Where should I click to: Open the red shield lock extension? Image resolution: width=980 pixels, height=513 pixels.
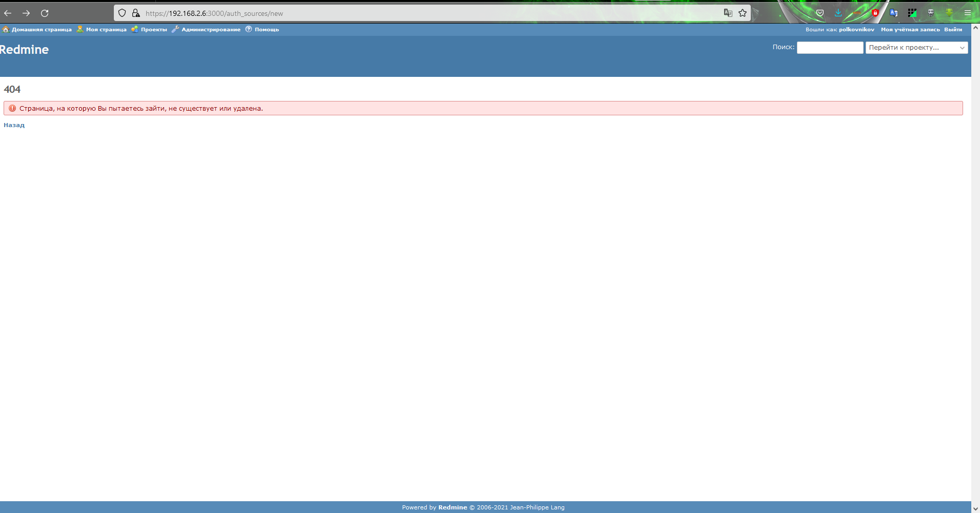875,13
